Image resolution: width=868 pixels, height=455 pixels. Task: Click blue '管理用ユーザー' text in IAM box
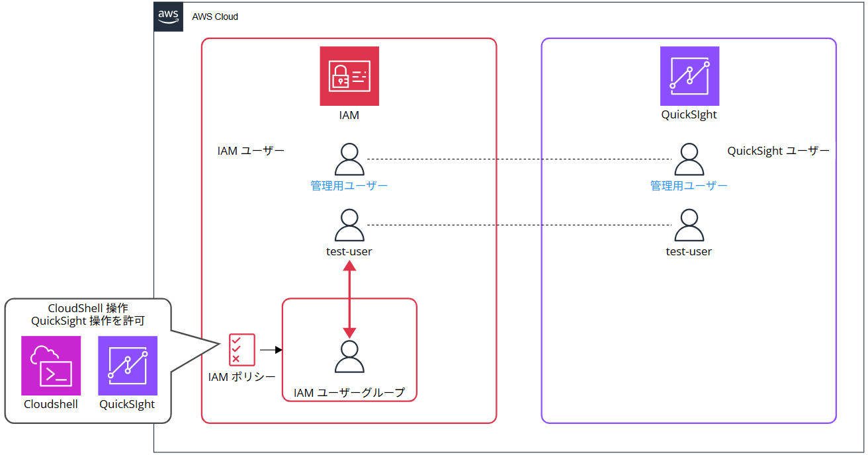349,186
